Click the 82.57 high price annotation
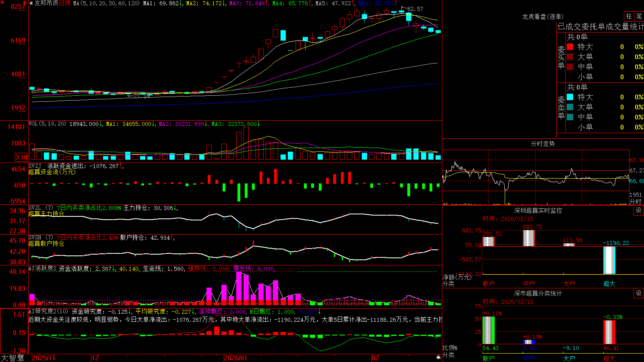644x362 pixels. (x=415, y=9)
